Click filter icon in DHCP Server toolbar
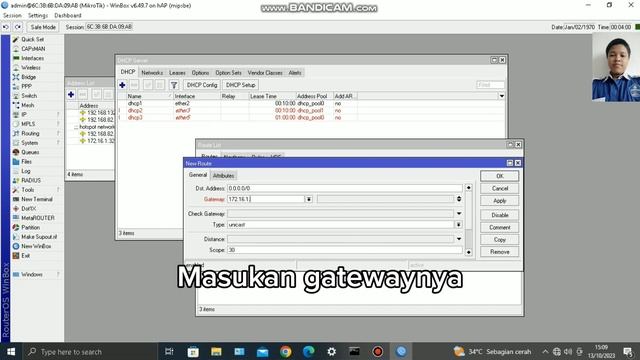Screen dimensions: 640x360 click(x=174, y=85)
